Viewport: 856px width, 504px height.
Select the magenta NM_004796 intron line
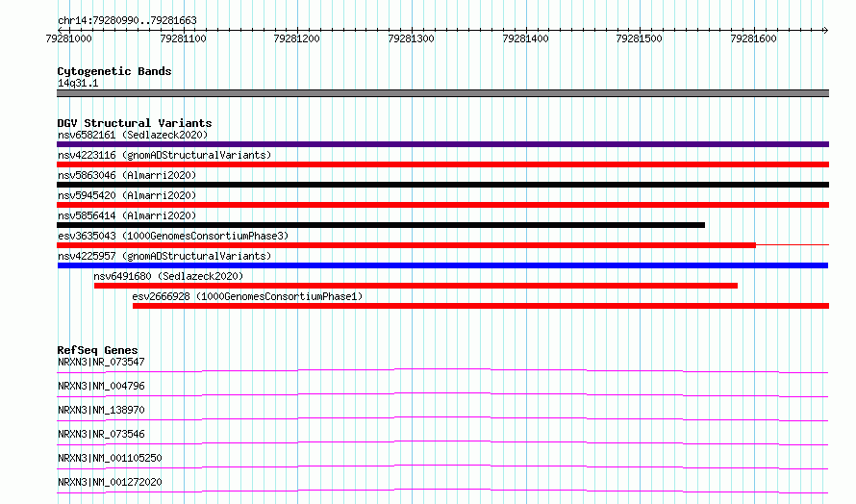(442, 394)
